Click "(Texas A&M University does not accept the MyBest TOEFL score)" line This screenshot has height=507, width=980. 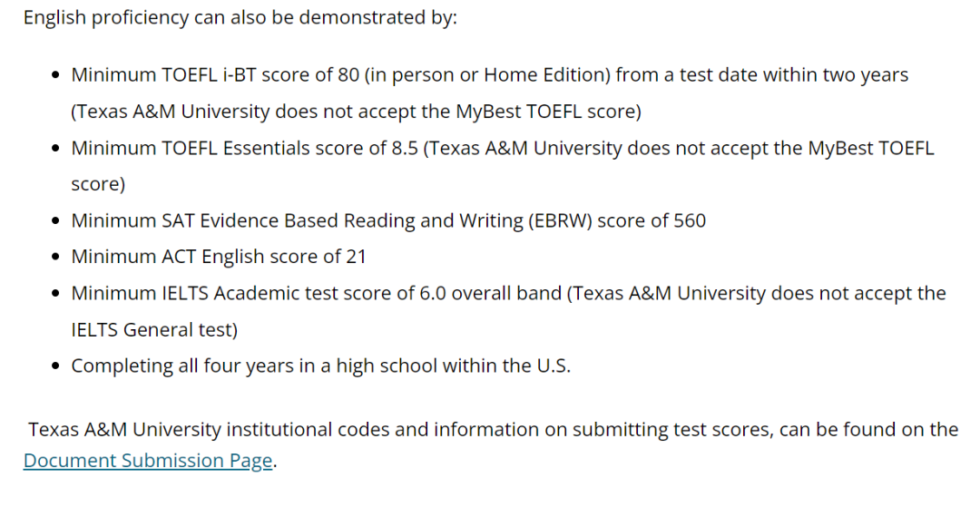click(x=357, y=112)
